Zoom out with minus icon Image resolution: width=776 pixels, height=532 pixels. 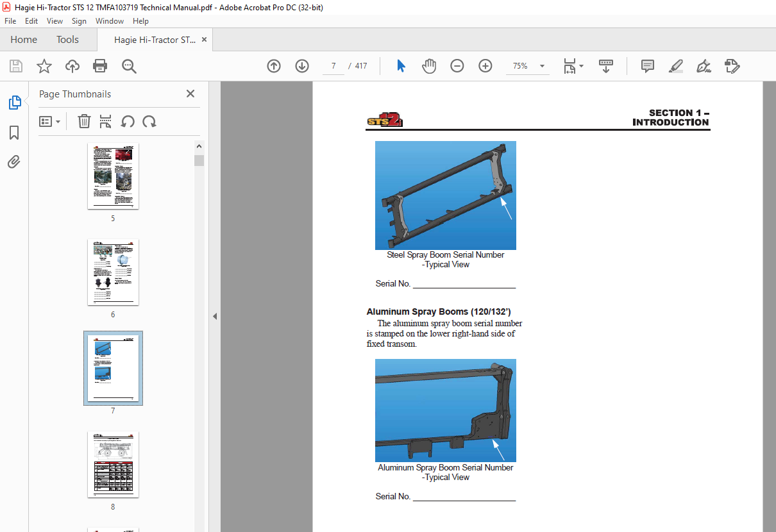pos(457,66)
